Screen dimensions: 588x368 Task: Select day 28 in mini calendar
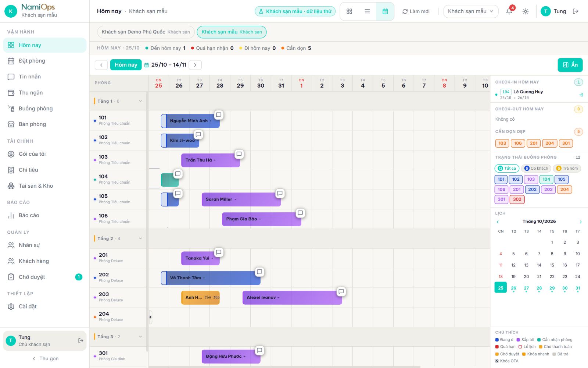pos(539,288)
